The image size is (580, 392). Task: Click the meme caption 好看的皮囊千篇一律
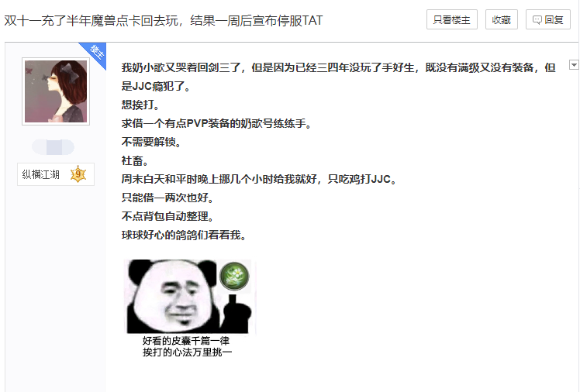pyautogui.click(x=186, y=340)
